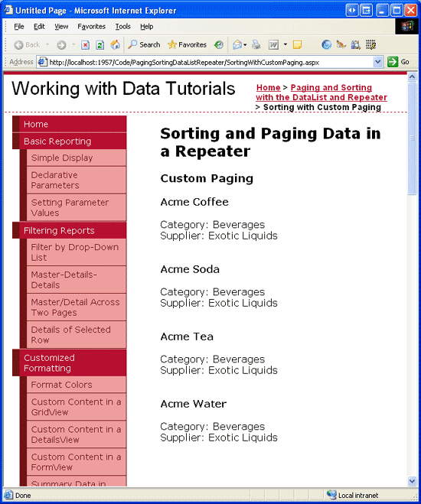Click the blue globe toolbar icon
421x504 pixels.
click(326, 44)
